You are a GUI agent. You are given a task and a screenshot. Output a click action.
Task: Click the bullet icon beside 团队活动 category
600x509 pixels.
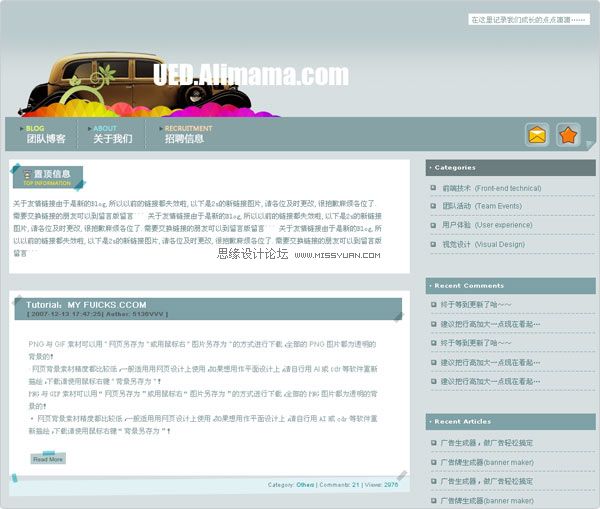[x=433, y=206]
